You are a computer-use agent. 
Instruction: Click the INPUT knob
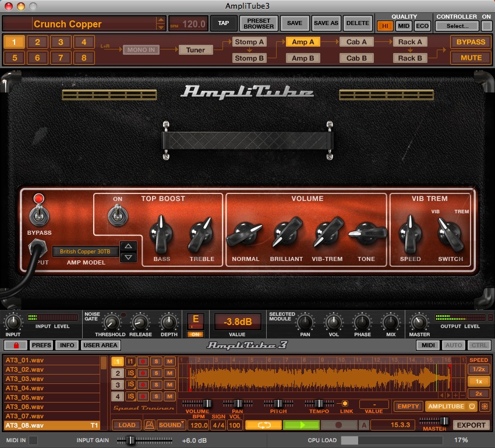[x=13, y=322]
